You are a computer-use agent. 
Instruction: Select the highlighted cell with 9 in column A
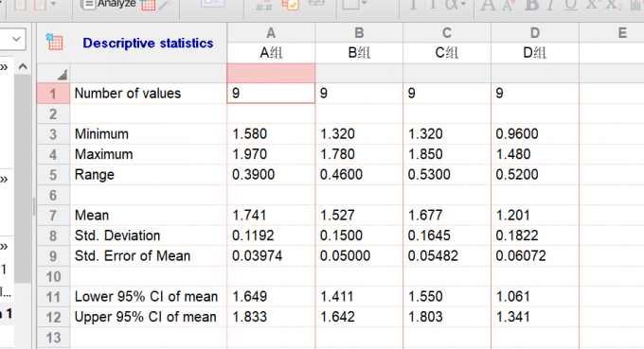[x=271, y=94]
